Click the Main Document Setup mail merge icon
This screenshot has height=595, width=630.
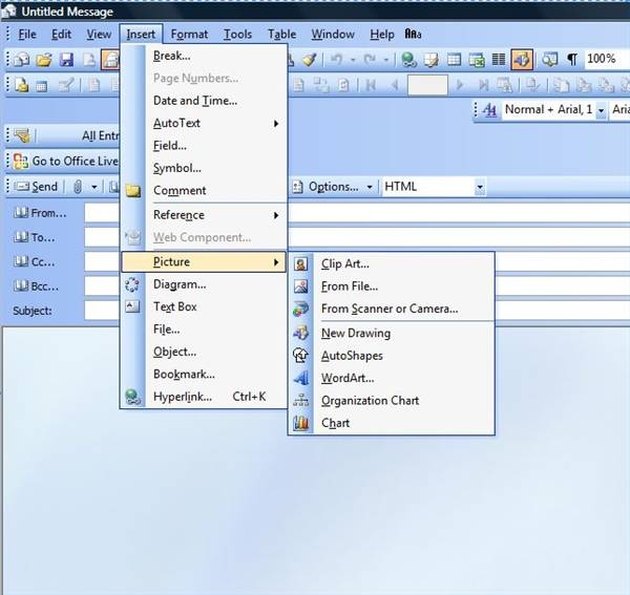click(22, 85)
